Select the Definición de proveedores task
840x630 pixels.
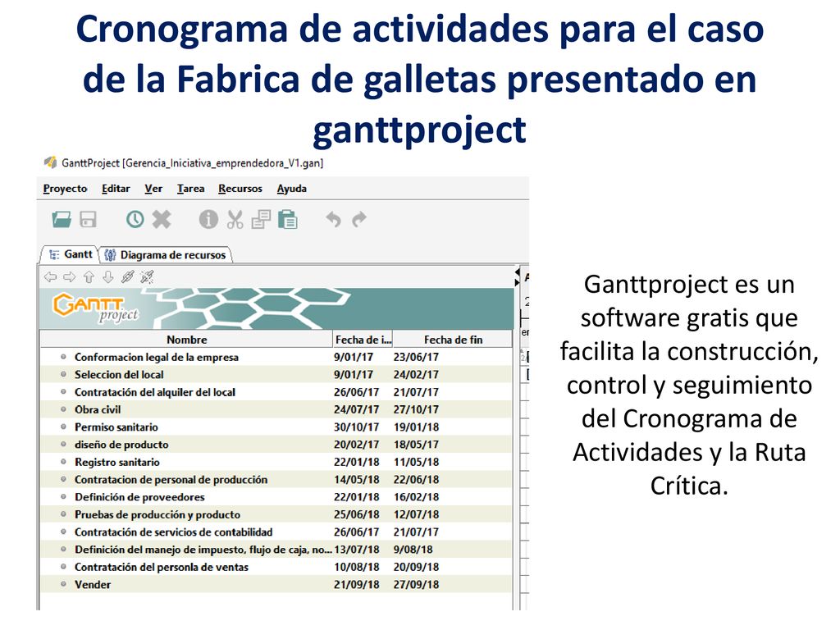[x=139, y=497]
